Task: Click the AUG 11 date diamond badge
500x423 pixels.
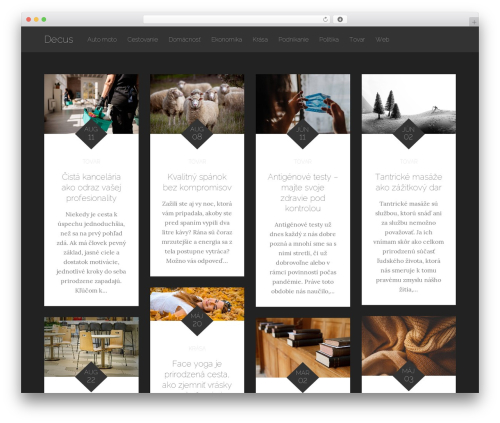Action: [x=91, y=133]
